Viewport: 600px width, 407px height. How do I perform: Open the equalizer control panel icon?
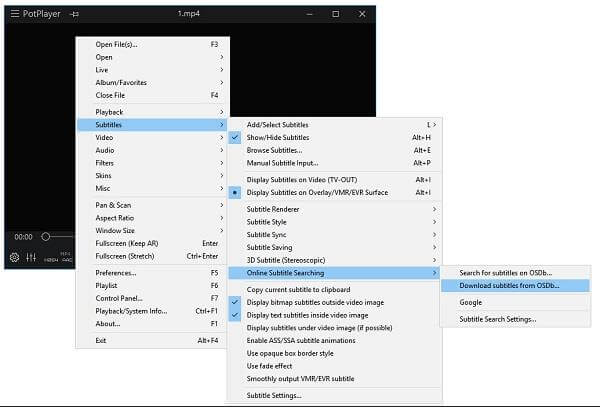(x=31, y=257)
